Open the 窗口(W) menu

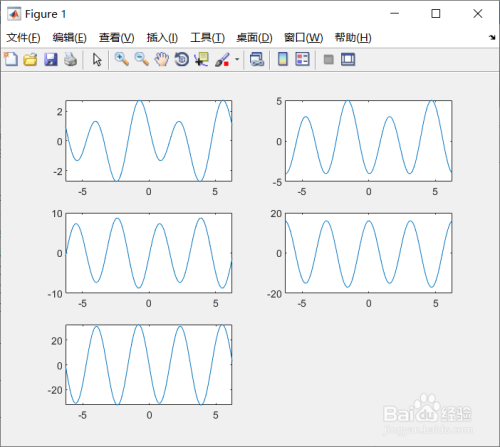(303, 38)
